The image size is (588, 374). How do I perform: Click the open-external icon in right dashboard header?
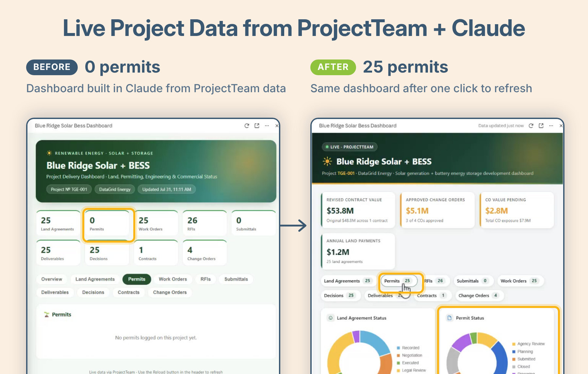[x=541, y=126]
